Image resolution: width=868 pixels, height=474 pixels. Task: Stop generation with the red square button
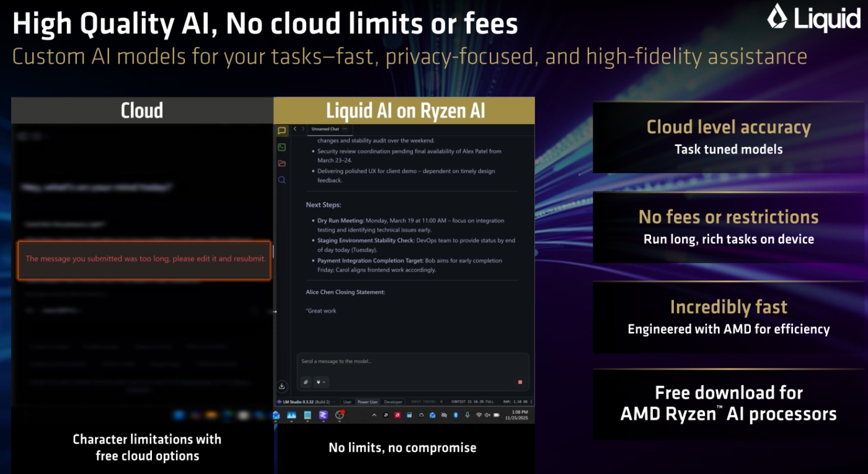(520, 382)
